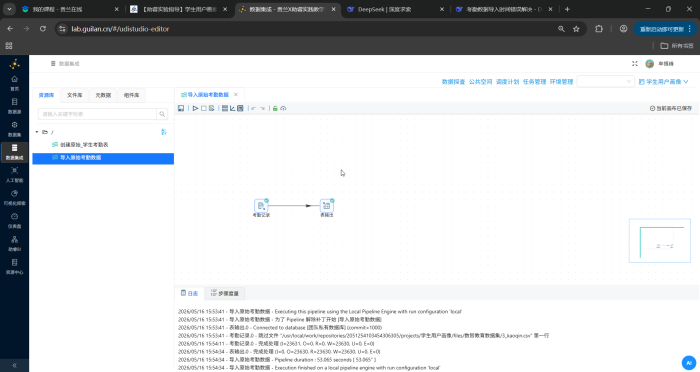The image size is (700, 372).
Task: Click the document-with-play toolbar icon
Action: pyautogui.click(x=212, y=108)
